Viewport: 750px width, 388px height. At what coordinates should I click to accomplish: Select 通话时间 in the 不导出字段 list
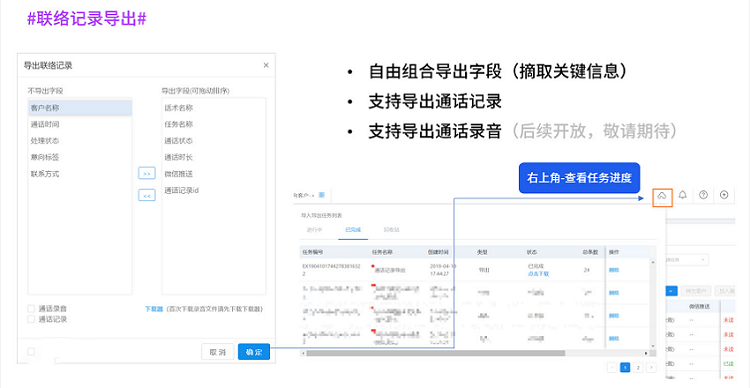(80, 124)
